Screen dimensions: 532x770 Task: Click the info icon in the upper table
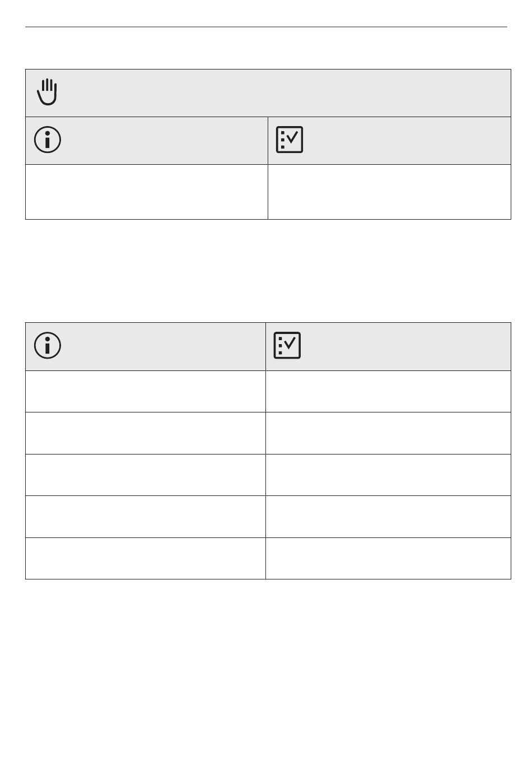[x=48, y=140]
